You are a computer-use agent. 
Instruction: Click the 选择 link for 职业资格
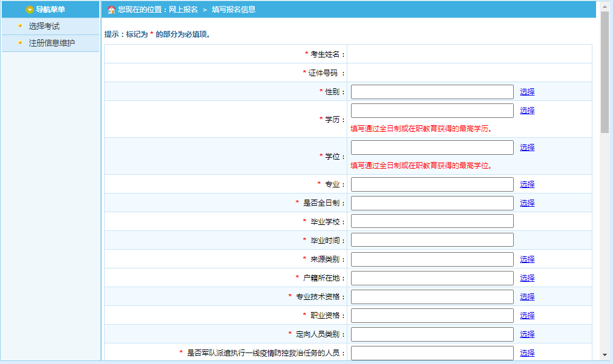(526, 315)
